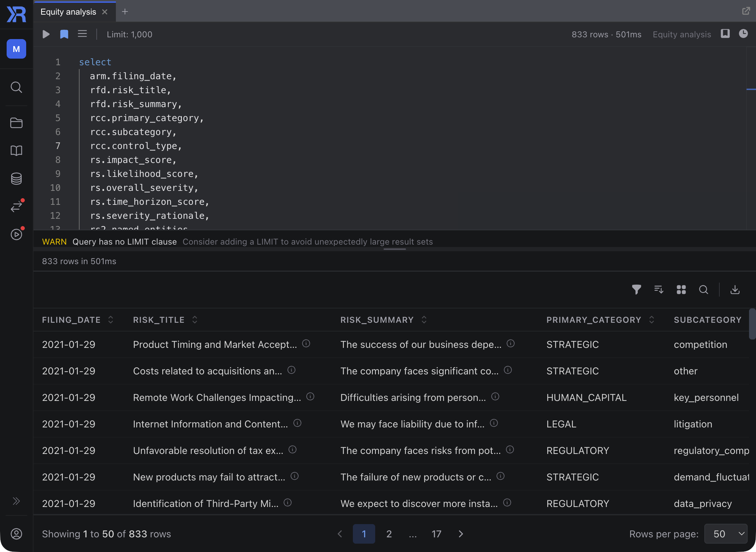This screenshot has height=552, width=756.
Task: Collapse the left sidebar
Action: click(x=16, y=501)
